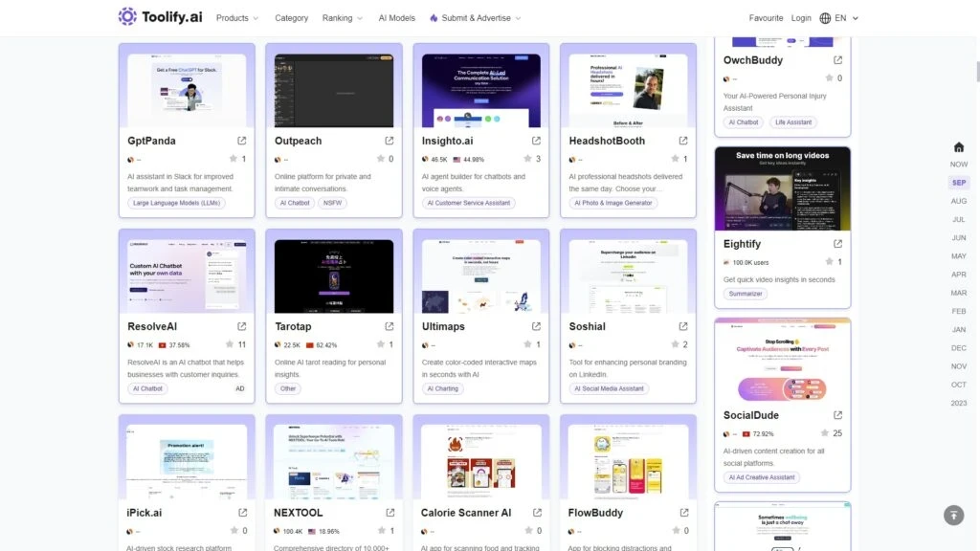Select the NSFW tag on Outpeach
Image resolution: width=980 pixels, height=551 pixels.
click(332, 203)
